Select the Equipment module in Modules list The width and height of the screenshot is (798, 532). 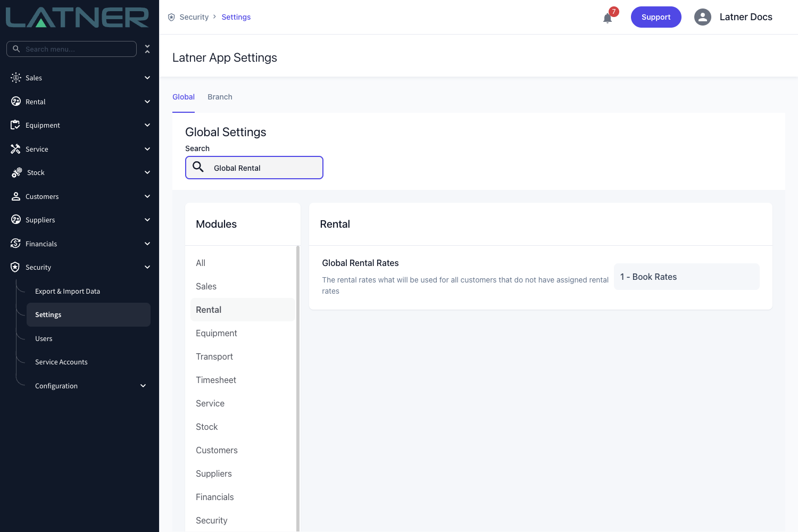point(217,333)
